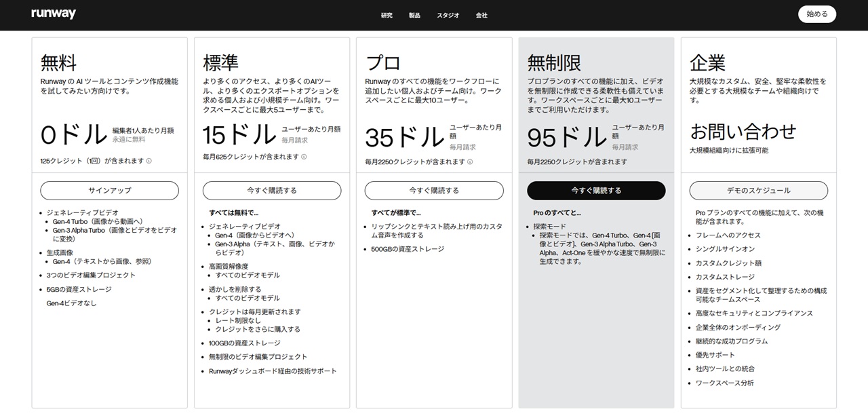The image size is (868, 418).
Task: Click 高度なセキュリティとコンプライアンス item
Action: tap(754, 313)
